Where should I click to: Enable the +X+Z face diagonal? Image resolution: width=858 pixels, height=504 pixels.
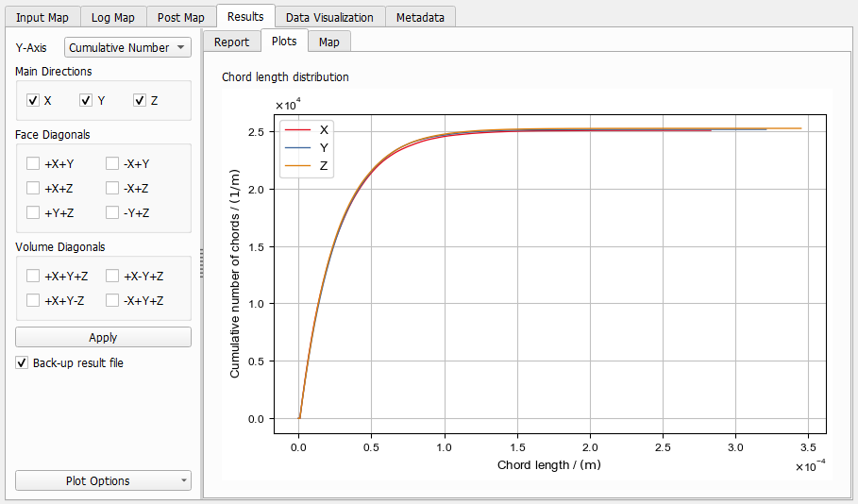pos(33,188)
